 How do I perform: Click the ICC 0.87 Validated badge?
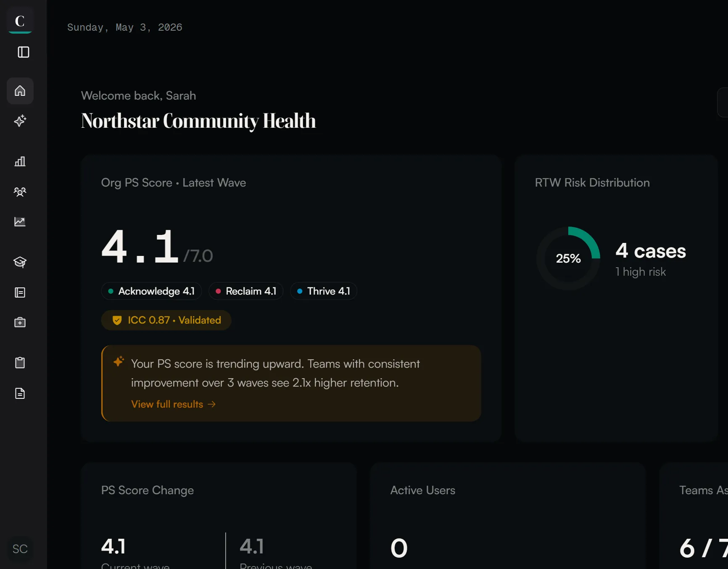(x=166, y=320)
